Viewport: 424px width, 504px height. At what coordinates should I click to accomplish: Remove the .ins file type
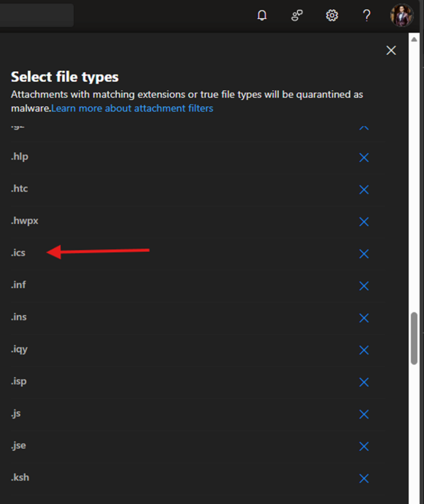point(364,318)
